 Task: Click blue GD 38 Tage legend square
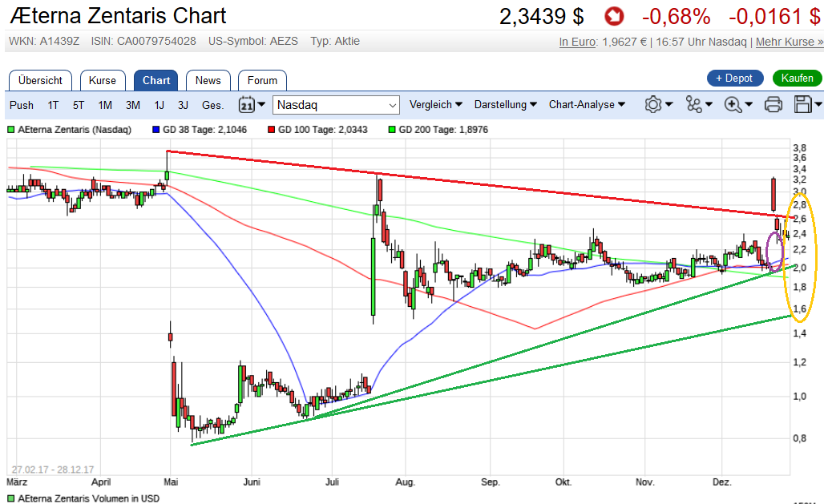tap(156, 129)
